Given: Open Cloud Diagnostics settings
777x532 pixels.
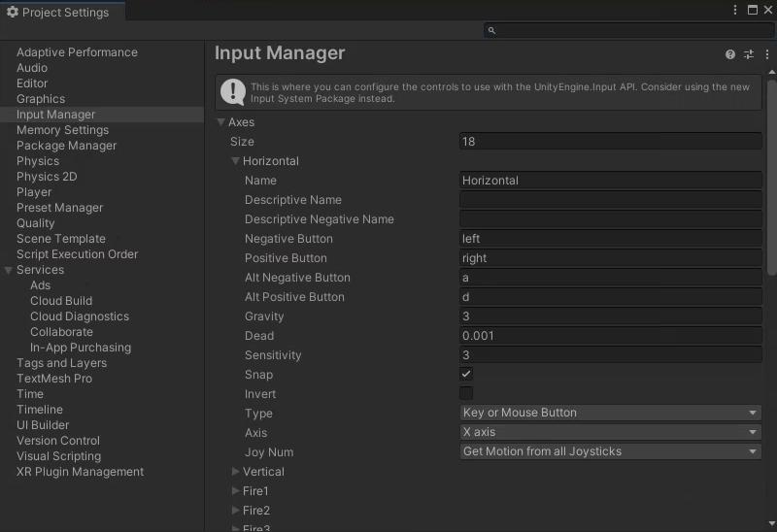Looking at the screenshot, I should 80,316.
